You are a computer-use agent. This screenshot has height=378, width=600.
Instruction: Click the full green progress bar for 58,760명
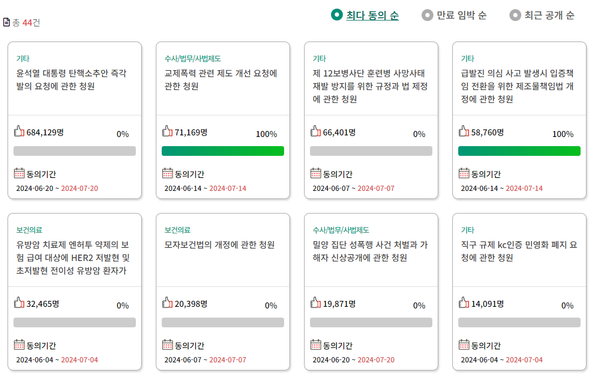[519, 151]
